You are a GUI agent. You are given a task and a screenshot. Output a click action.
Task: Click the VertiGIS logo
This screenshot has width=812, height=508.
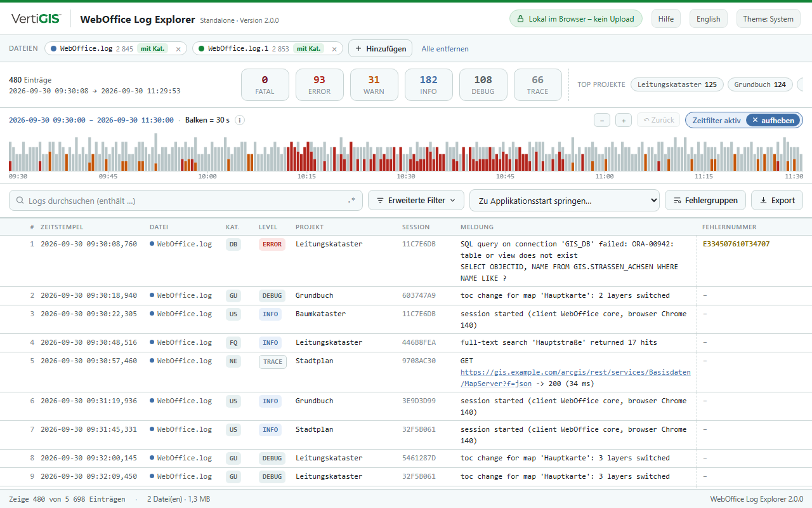point(36,19)
